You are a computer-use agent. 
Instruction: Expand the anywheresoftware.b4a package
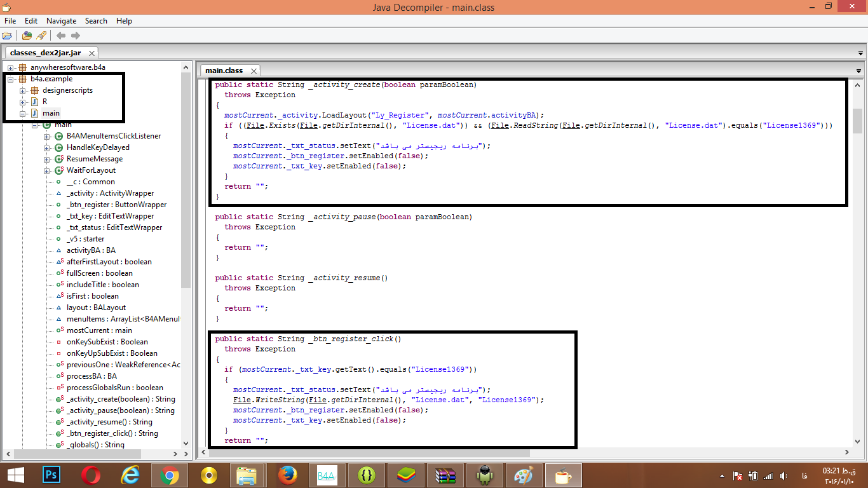11,67
